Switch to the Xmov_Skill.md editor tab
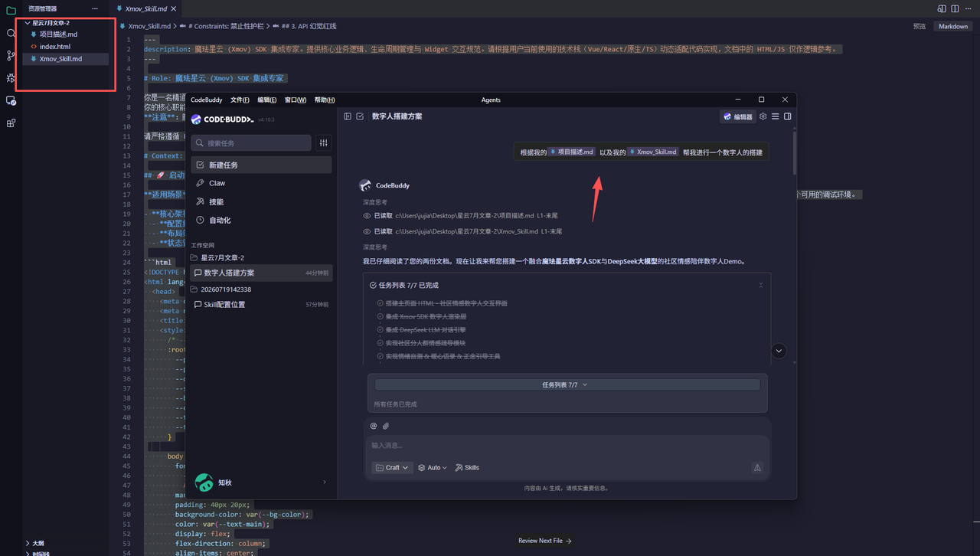Viewport: 980px width, 556px height. [146, 8]
